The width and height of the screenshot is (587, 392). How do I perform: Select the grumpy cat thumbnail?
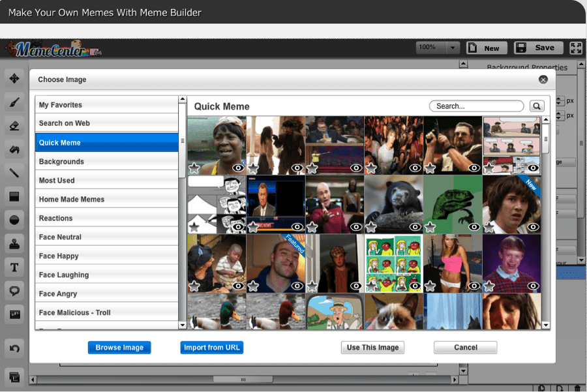(x=394, y=312)
